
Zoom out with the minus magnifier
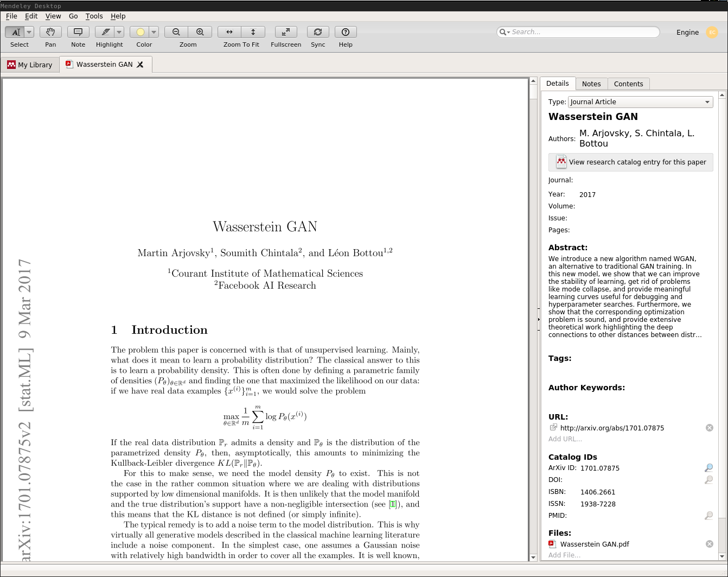[x=176, y=32]
